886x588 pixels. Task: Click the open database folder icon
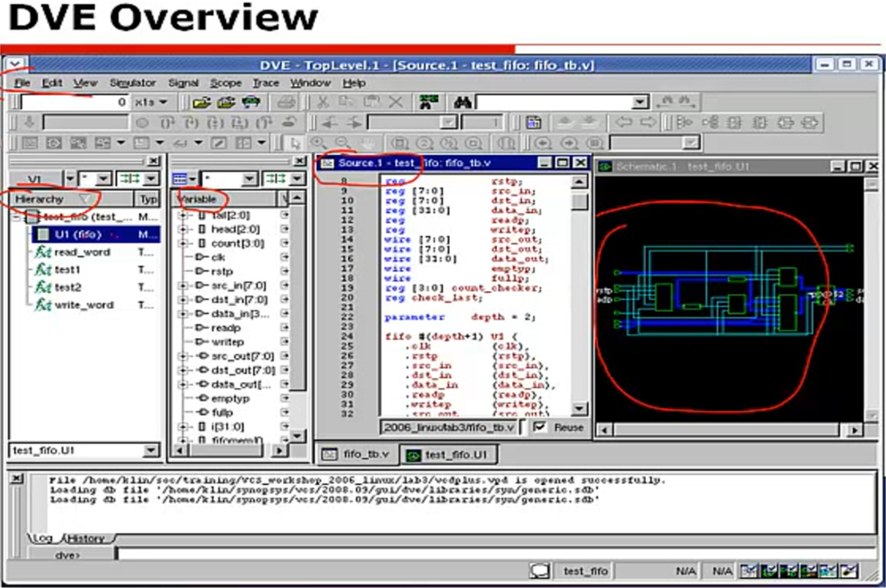click(x=201, y=102)
